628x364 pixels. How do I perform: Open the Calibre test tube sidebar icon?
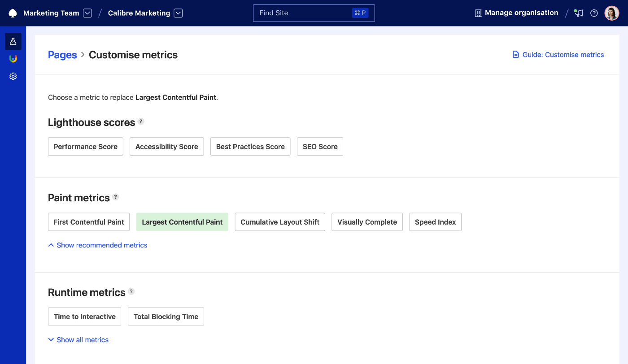(x=13, y=41)
